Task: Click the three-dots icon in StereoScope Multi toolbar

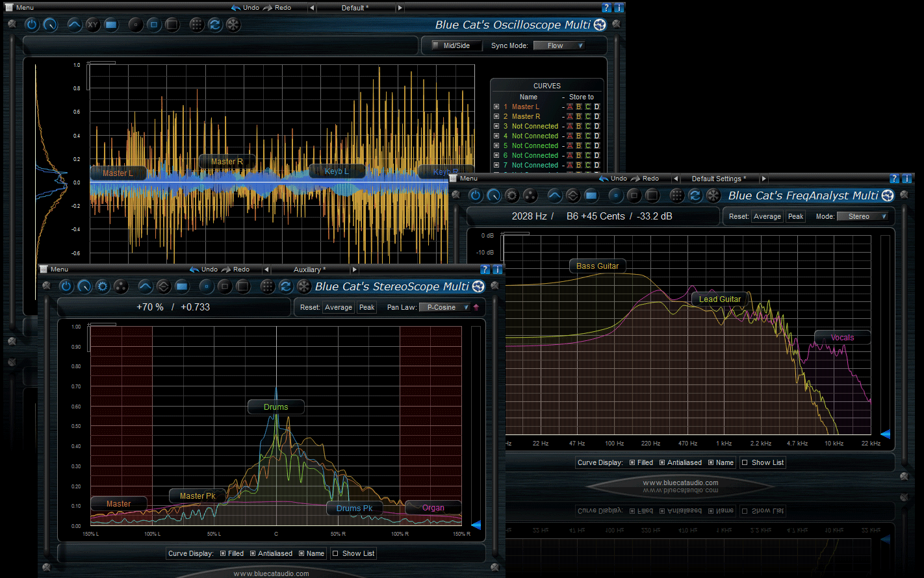Action: click(121, 286)
